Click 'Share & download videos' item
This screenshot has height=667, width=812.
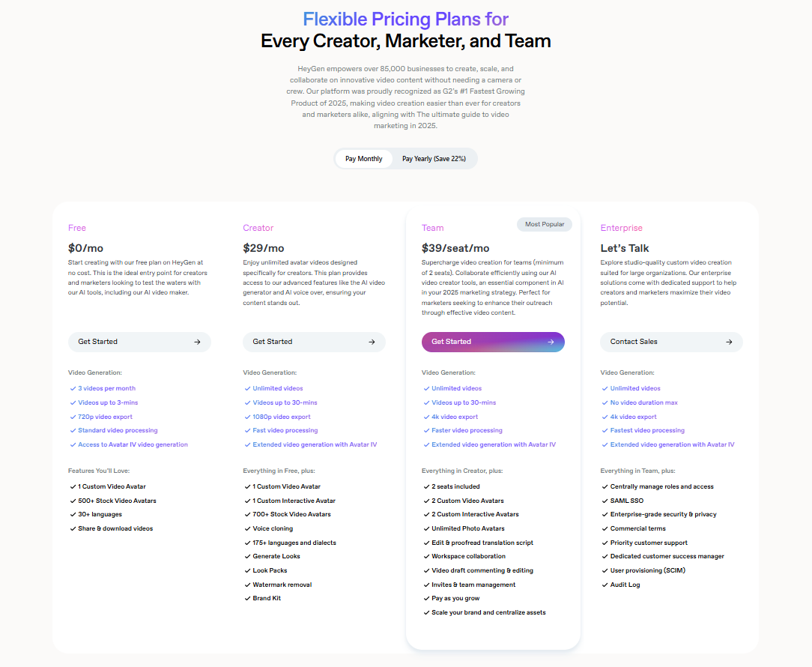pyautogui.click(x=115, y=528)
